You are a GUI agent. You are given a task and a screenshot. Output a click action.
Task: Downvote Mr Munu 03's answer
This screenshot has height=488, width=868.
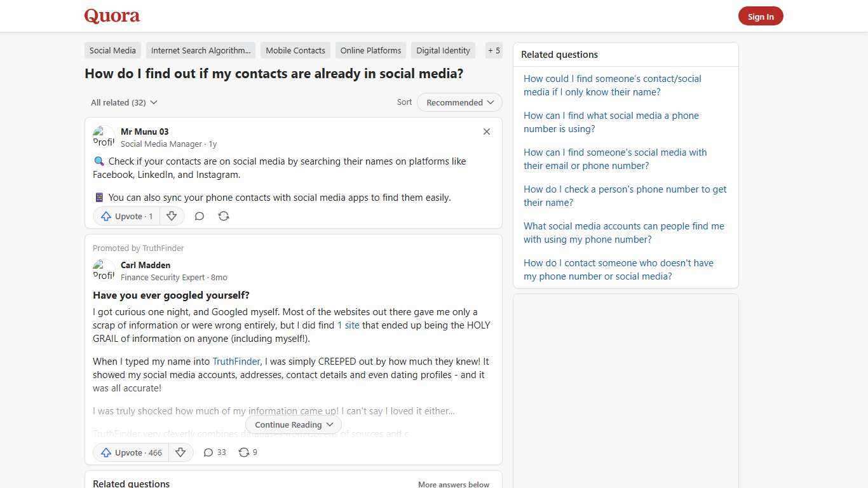(172, 216)
